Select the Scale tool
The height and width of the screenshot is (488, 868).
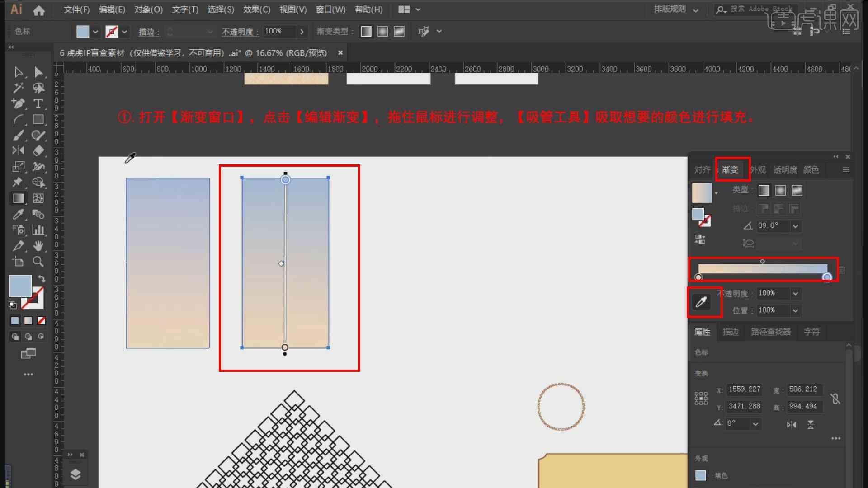(19, 167)
